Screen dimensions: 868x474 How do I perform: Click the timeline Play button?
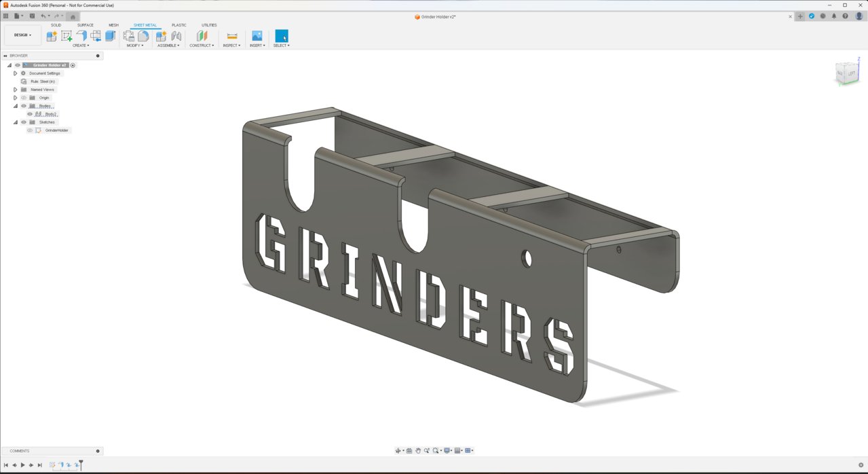click(x=23, y=465)
